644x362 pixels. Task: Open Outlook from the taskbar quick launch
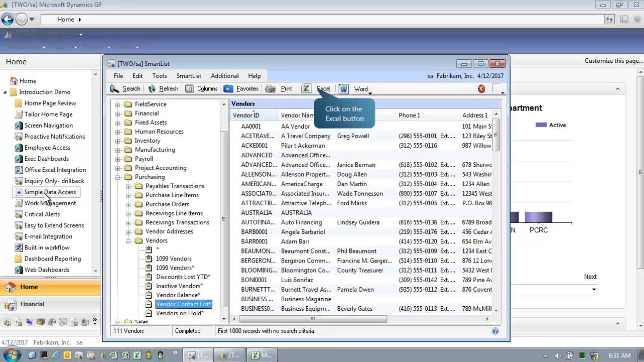[67, 355]
